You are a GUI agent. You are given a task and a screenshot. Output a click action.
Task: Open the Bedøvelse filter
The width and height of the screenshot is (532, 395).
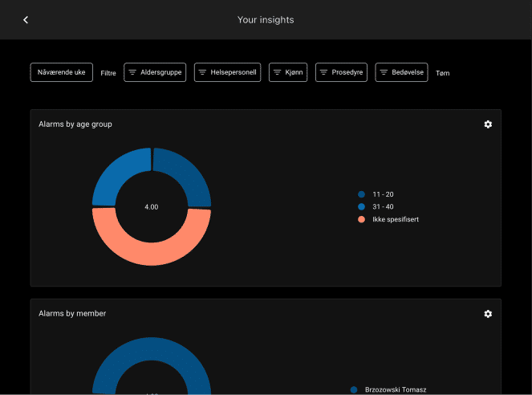point(401,72)
